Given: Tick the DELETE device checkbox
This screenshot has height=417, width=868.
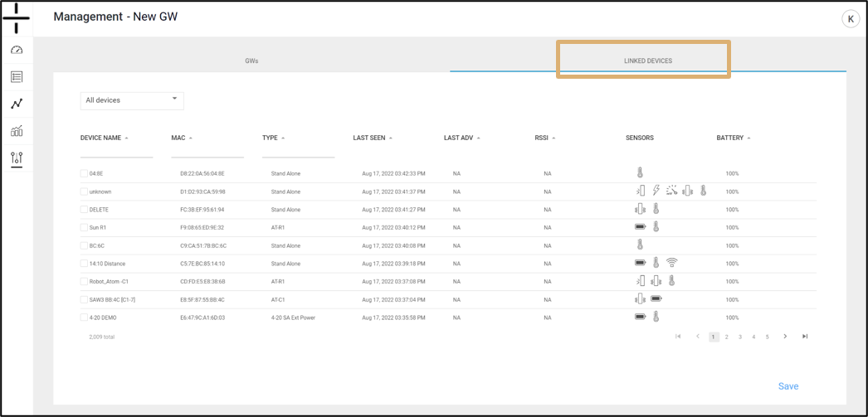Looking at the screenshot, I should [x=84, y=209].
